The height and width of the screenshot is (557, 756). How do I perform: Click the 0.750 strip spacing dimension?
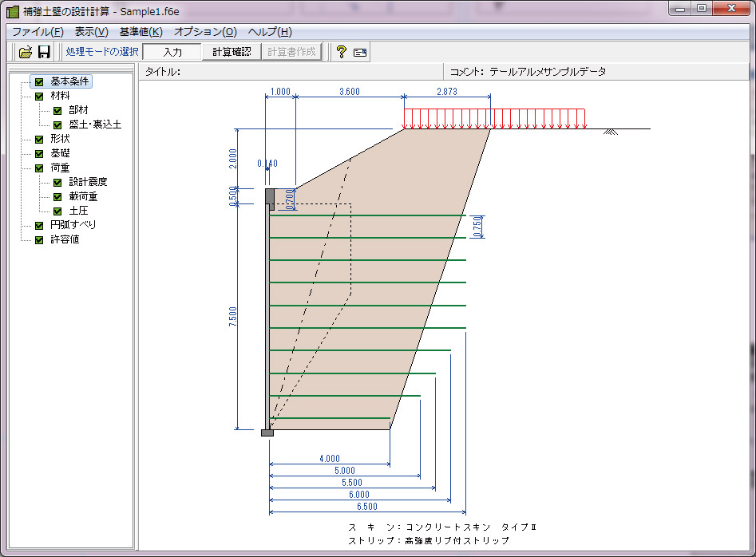pyautogui.click(x=477, y=227)
